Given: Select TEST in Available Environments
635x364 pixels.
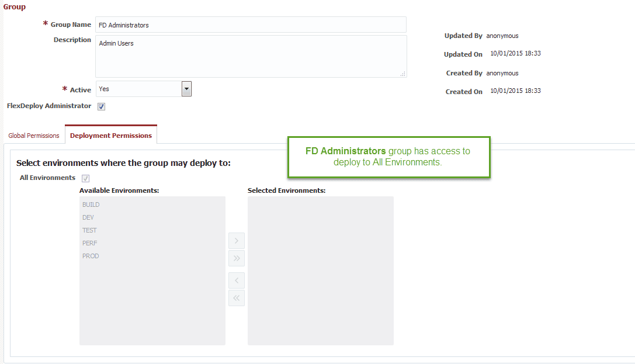Looking at the screenshot, I should click(89, 230).
